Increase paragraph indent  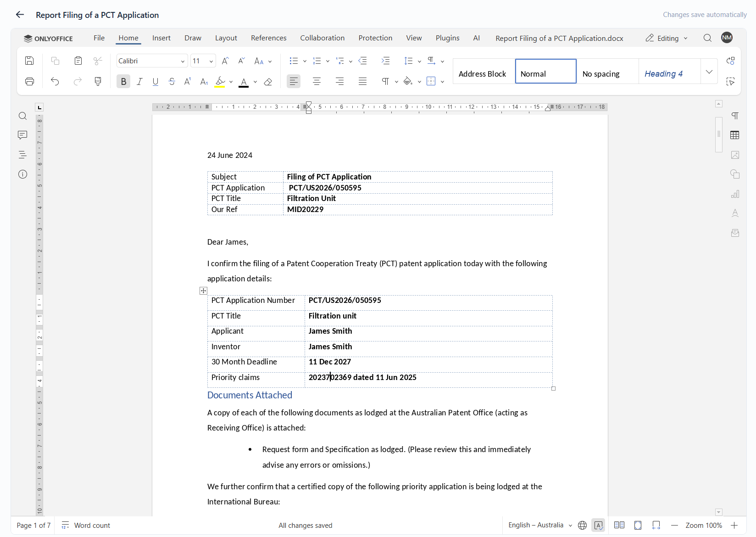tap(385, 61)
